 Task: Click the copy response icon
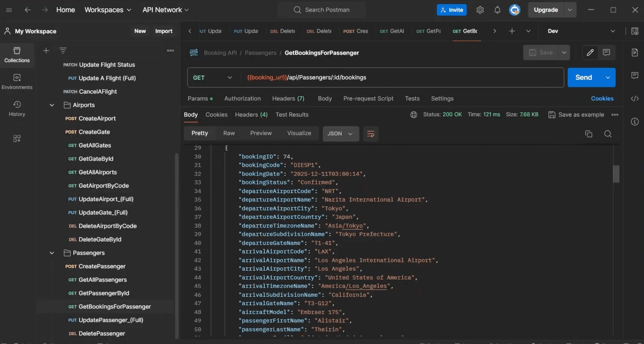tap(588, 134)
